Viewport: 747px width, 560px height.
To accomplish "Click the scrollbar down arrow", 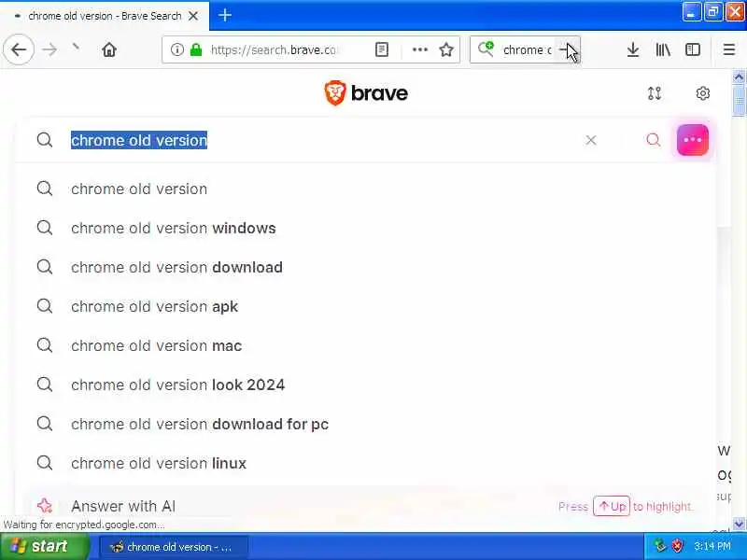I will 739,524.
